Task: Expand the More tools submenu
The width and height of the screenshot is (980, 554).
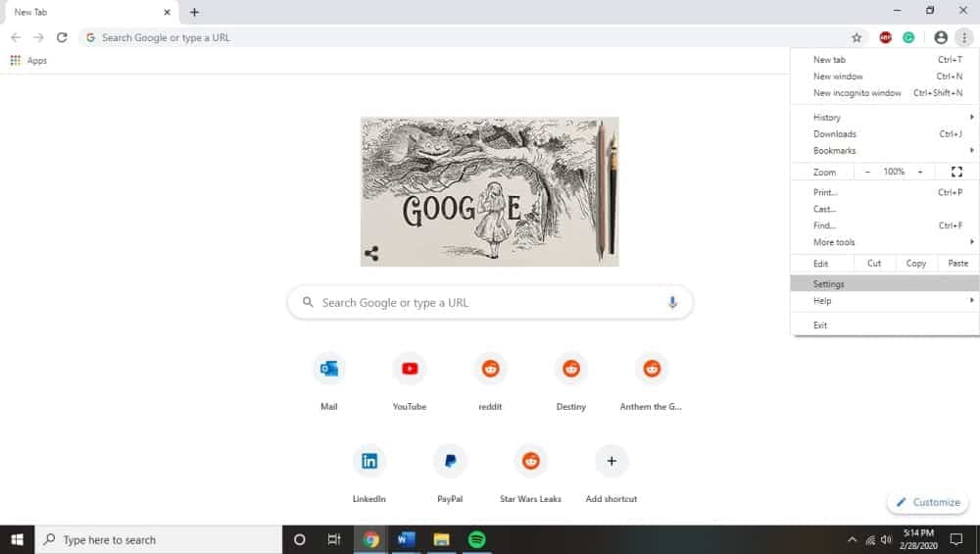Action: point(885,242)
